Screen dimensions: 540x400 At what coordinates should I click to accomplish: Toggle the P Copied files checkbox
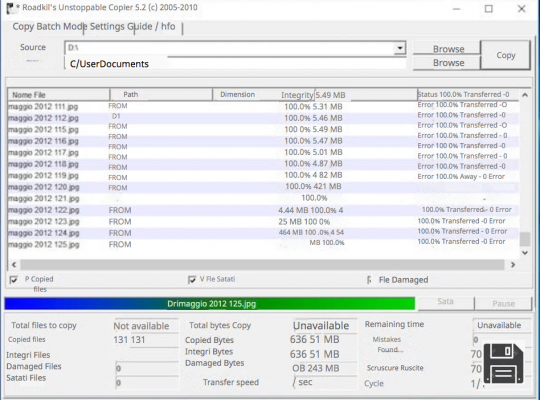(13, 280)
